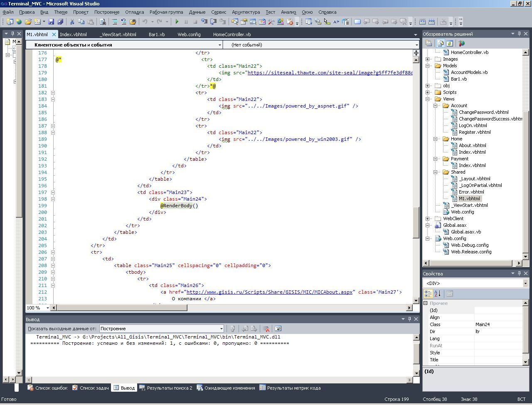Select AccountModels.vb under Models
This screenshot has height=405, width=532.
coord(469,72)
